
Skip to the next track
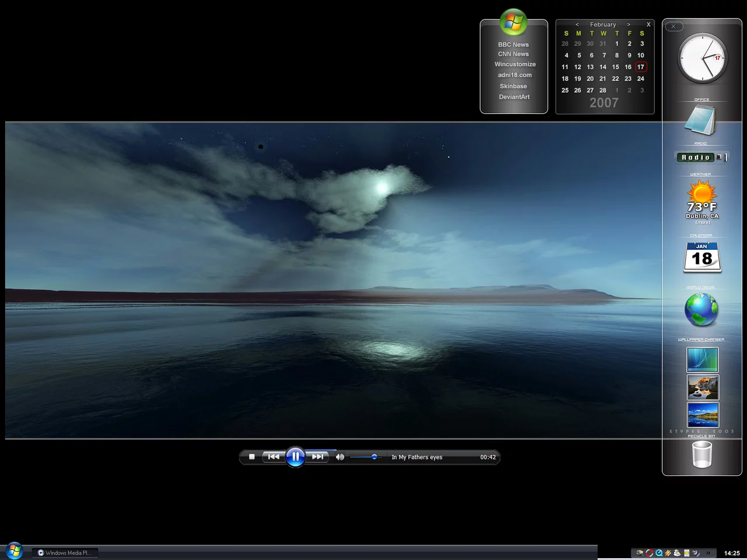[318, 457]
